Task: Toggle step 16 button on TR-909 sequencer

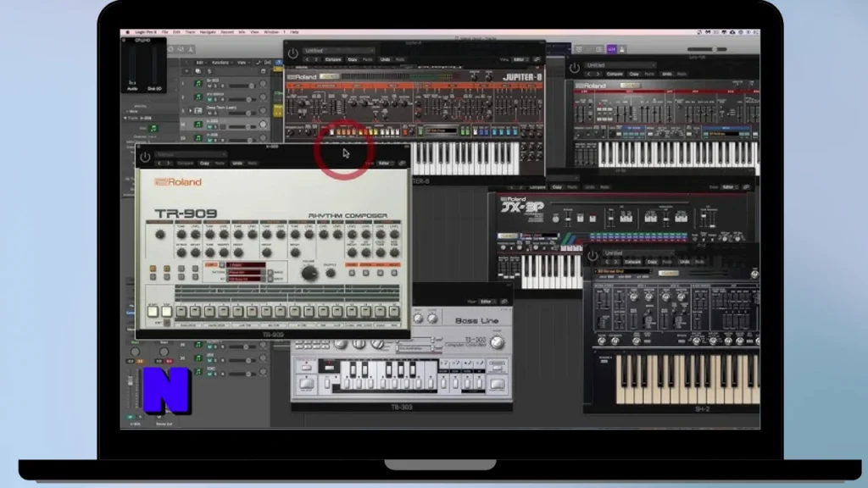Action: (x=394, y=311)
